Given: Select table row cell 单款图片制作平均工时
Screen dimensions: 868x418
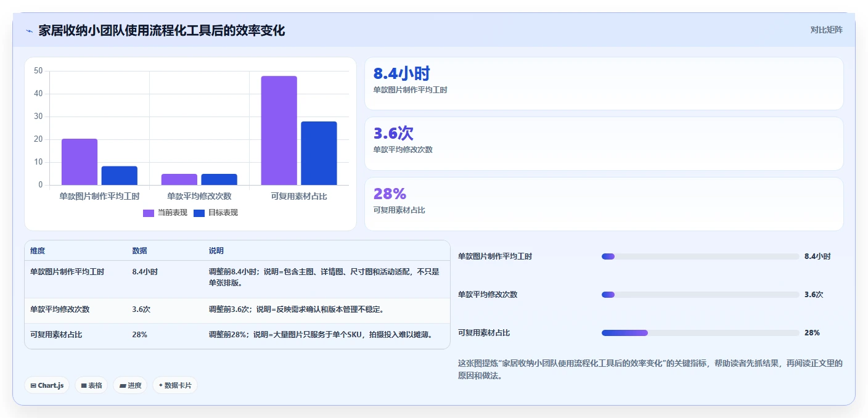Looking at the screenshot, I should [x=67, y=272].
